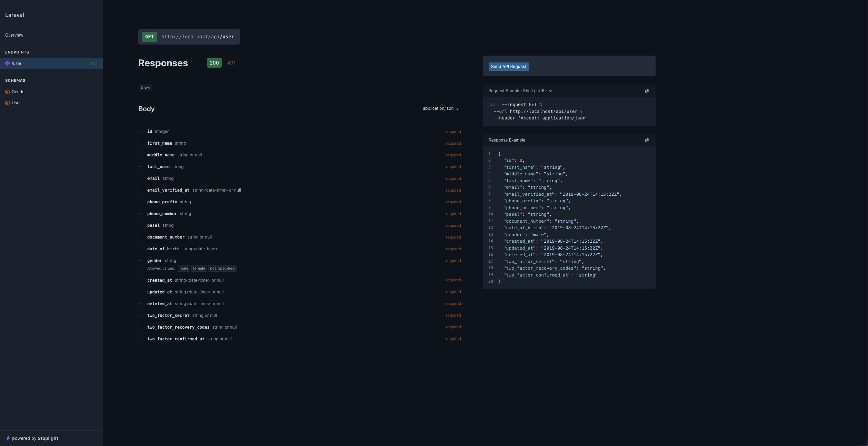This screenshot has width=868, height=446.
Task: Click the /user endpoint target icon
Action: point(7,64)
